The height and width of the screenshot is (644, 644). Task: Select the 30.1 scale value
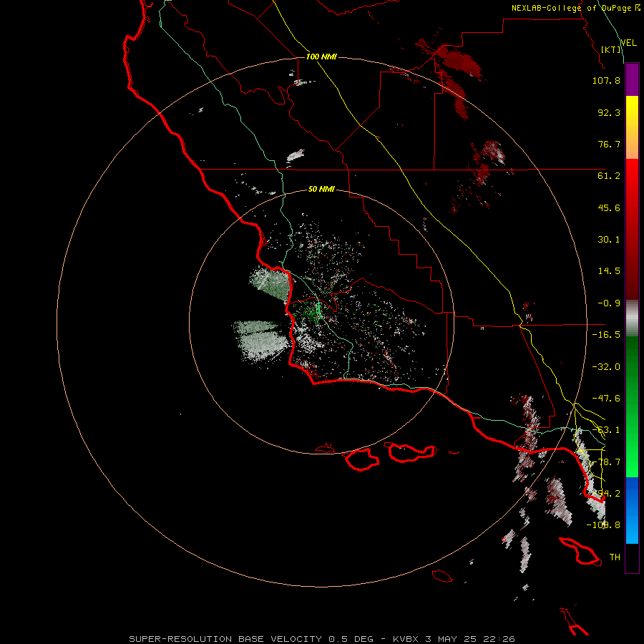click(x=609, y=240)
